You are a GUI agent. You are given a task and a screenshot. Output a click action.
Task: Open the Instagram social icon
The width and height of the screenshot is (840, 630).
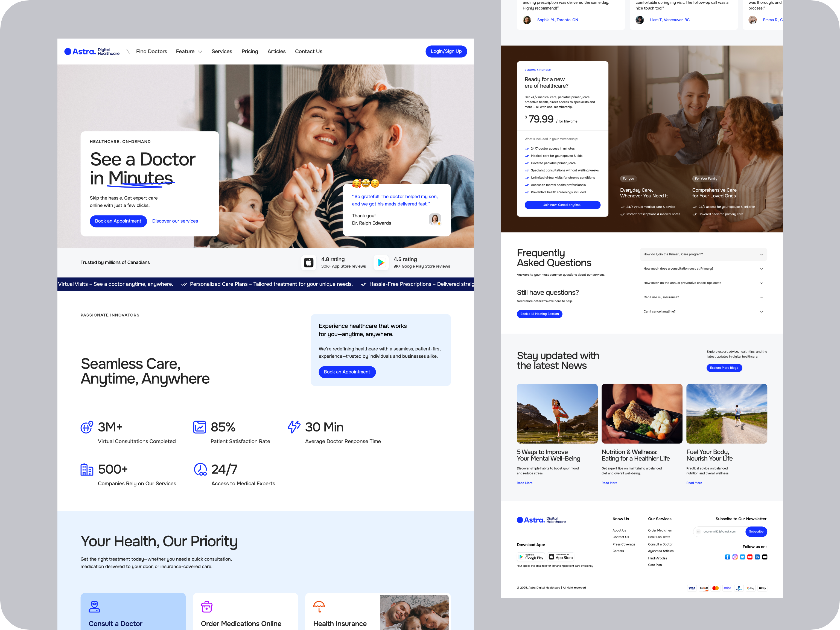[x=735, y=557]
